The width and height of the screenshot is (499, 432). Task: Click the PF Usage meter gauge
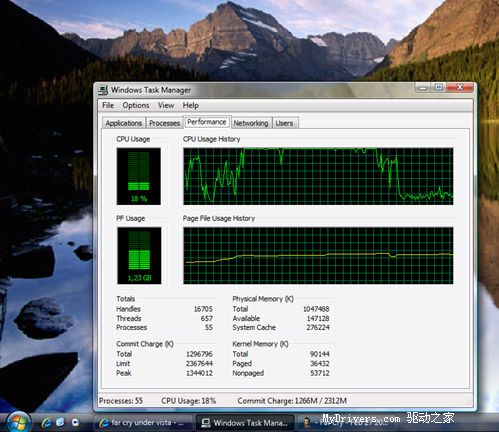(139, 256)
